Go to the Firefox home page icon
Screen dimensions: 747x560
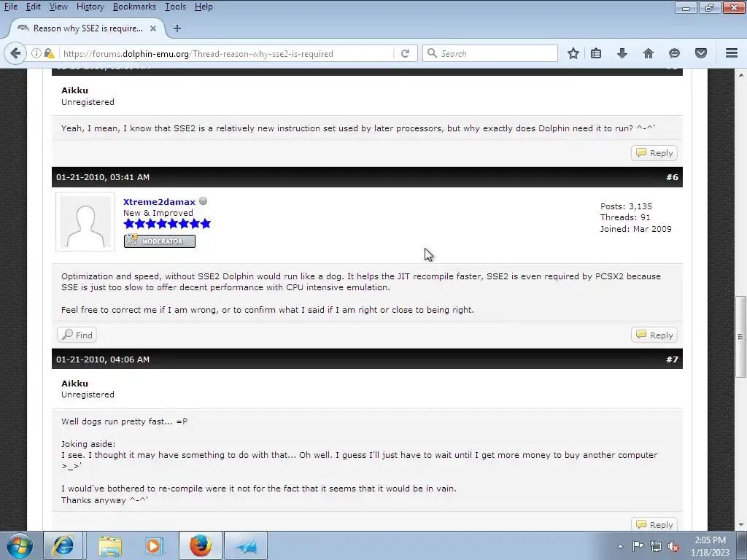coord(649,53)
